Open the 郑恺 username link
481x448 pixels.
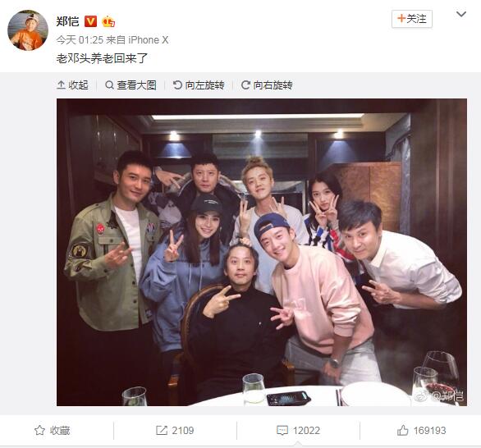[68, 21]
